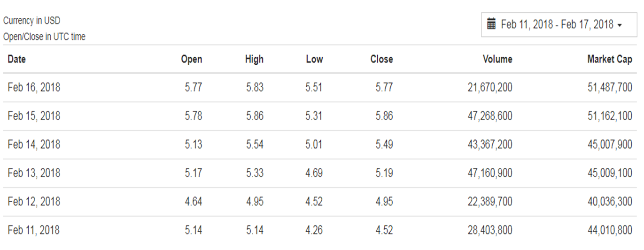Click the Date column header

point(17,59)
